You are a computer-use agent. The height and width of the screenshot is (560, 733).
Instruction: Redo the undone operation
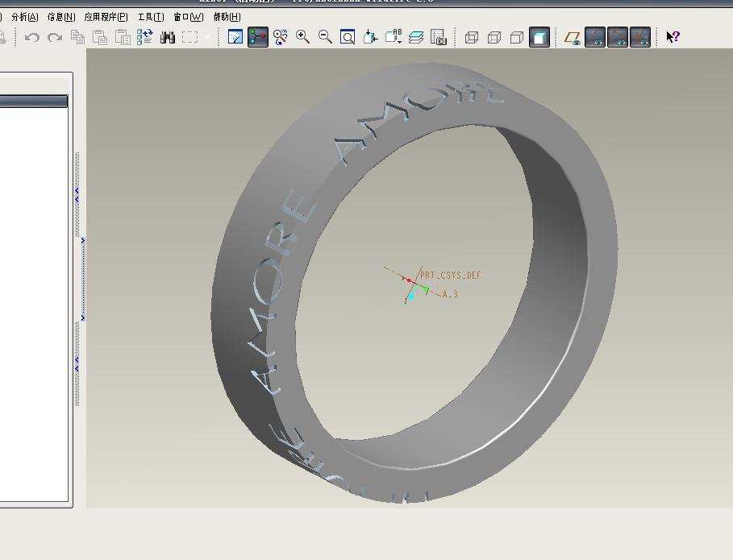pos(55,37)
